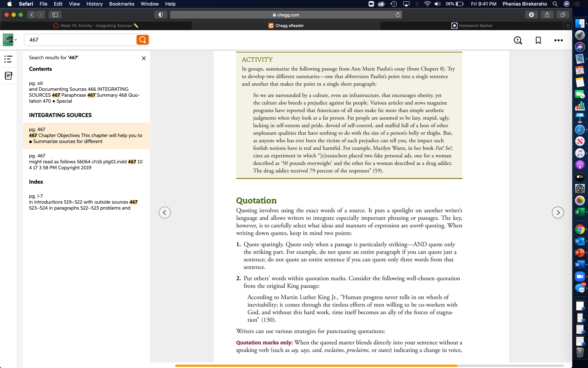The width and height of the screenshot is (588, 368).
Task: Bookmark this page
Action: [538, 40]
